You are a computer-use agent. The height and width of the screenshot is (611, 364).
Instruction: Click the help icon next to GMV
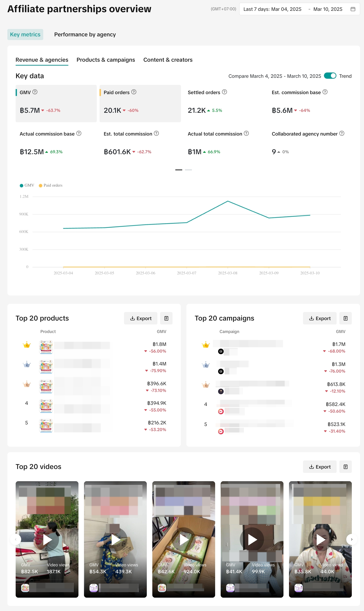pyautogui.click(x=35, y=92)
